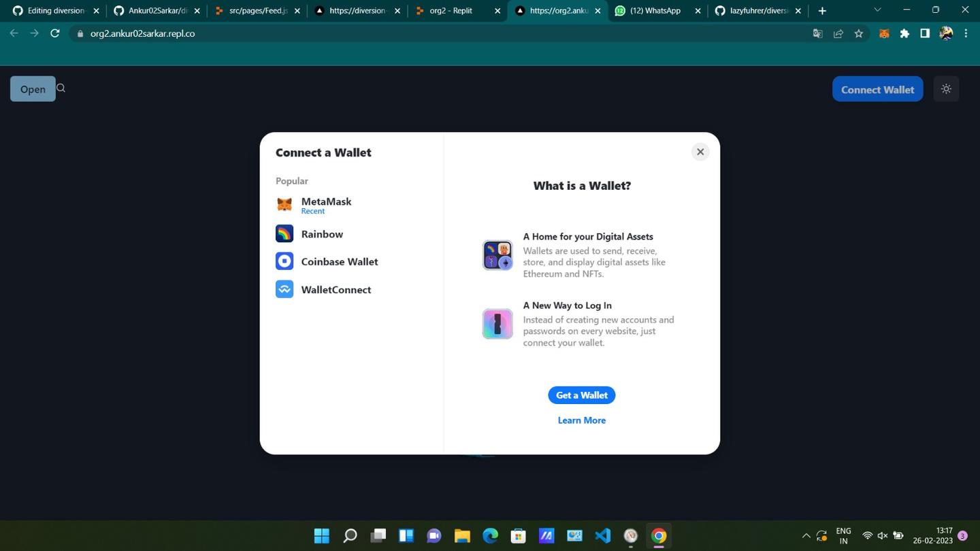Click the Open button on page
The image size is (980, 551).
(33, 89)
